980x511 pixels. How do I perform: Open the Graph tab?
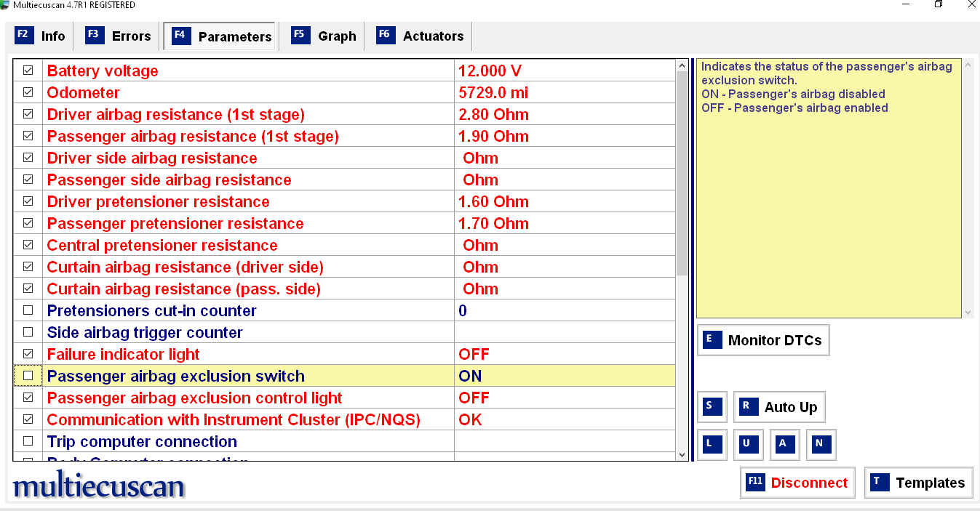tap(324, 36)
